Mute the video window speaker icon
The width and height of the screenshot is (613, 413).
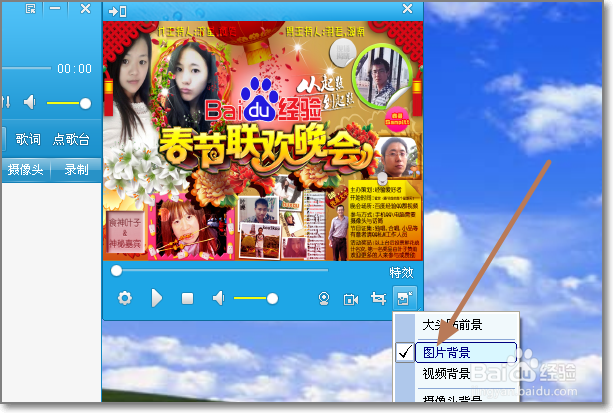tap(219, 298)
